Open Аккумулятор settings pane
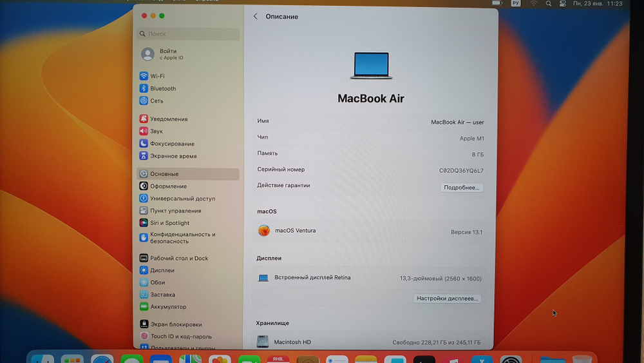 coord(163,307)
